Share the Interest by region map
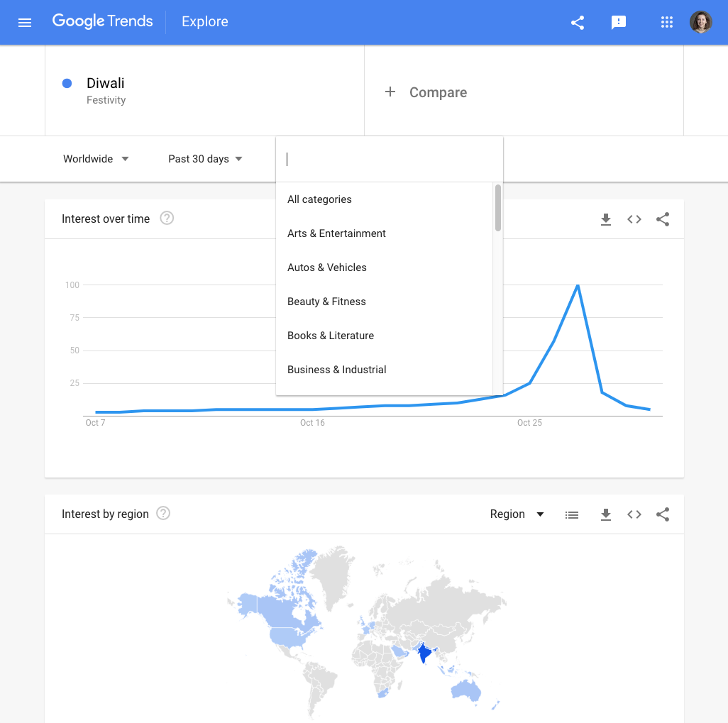 (x=663, y=514)
